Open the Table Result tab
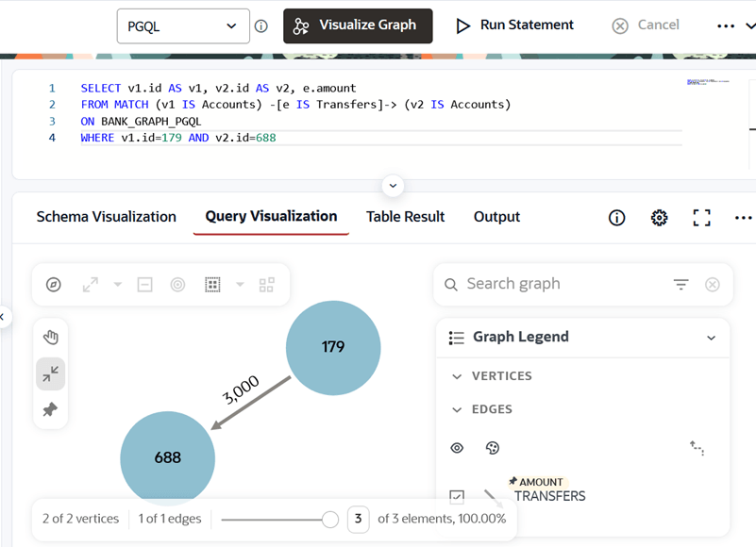Image resolution: width=756 pixels, height=547 pixels. pyautogui.click(x=405, y=217)
